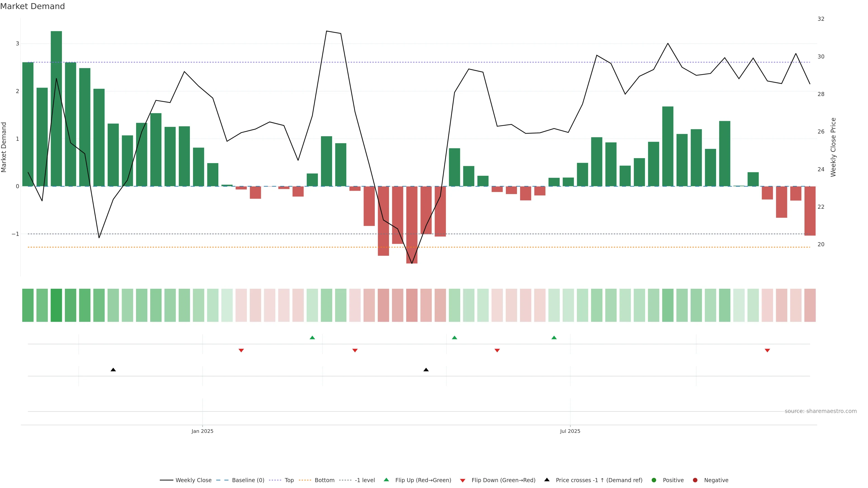The height and width of the screenshot is (488, 868).
Task: Click the Jul 2025 axis label
Action: tap(570, 431)
